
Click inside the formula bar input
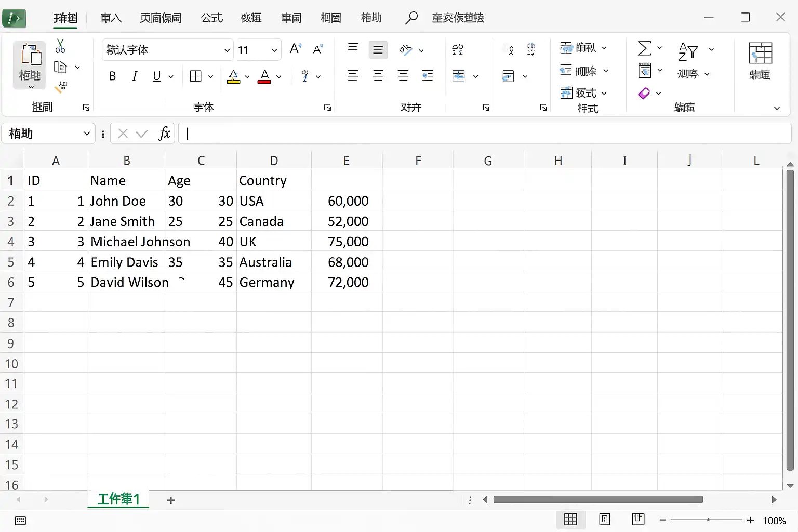(485, 134)
